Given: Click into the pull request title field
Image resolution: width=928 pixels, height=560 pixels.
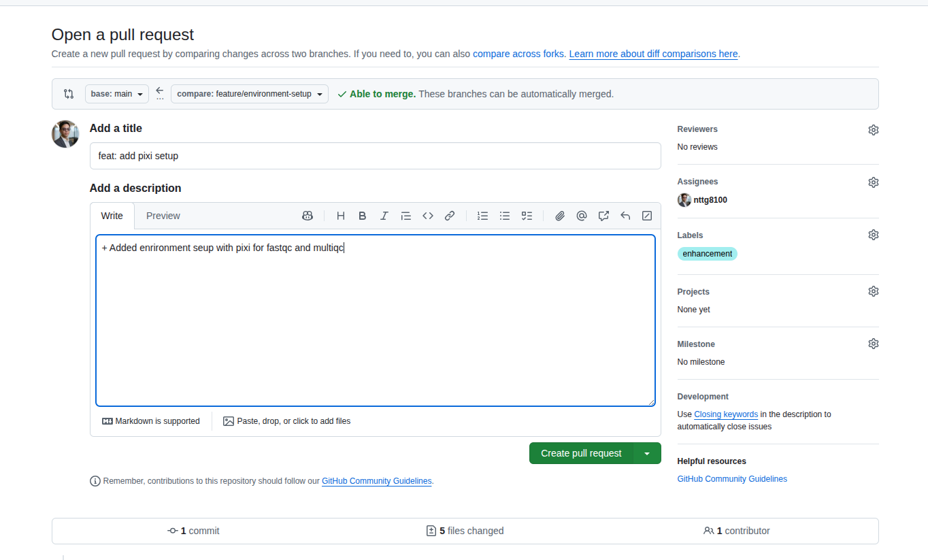Looking at the screenshot, I should [375, 156].
